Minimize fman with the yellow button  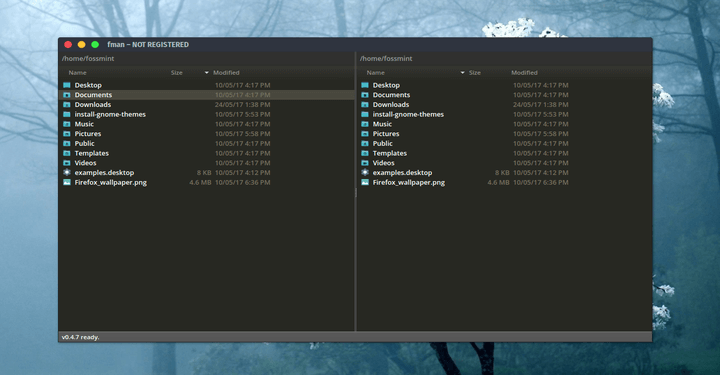[81, 45]
